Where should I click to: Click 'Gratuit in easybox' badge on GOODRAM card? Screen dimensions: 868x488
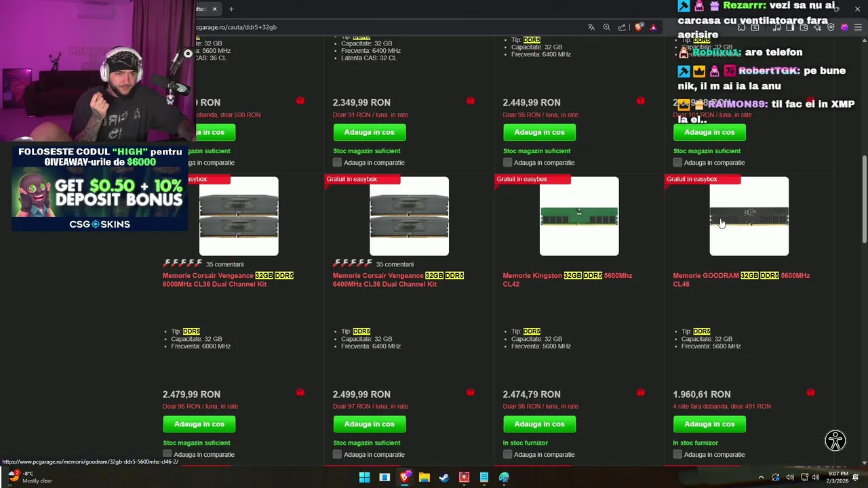coord(703,179)
